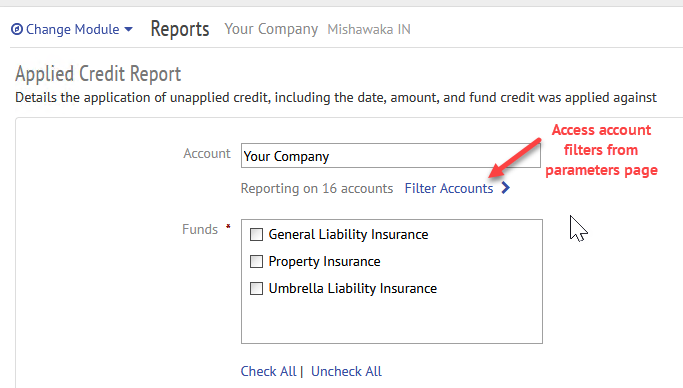
Task: Focus the Account field containing Your Company
Action: (391, 156)
